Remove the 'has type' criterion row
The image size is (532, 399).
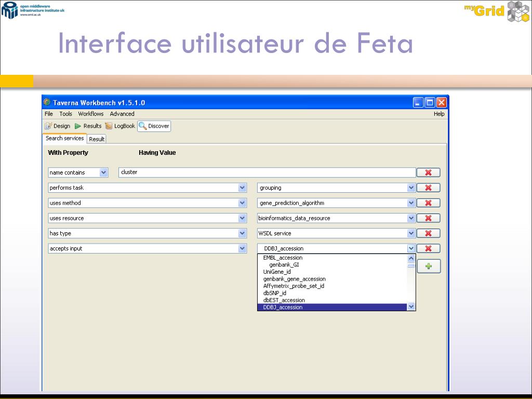click(x=428, y=233)
